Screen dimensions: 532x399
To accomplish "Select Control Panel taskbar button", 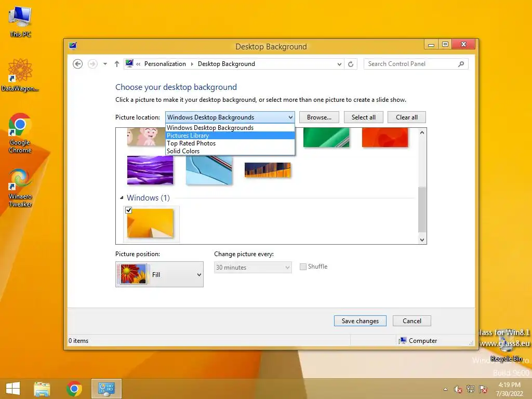I will [106, 389].
